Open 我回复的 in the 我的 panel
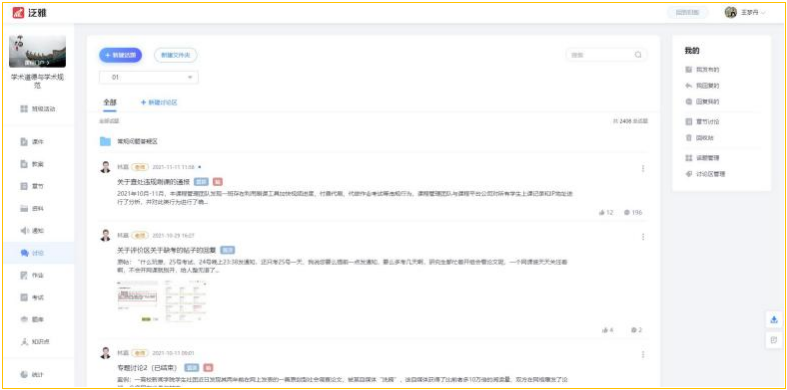 [x=702, y=86]
